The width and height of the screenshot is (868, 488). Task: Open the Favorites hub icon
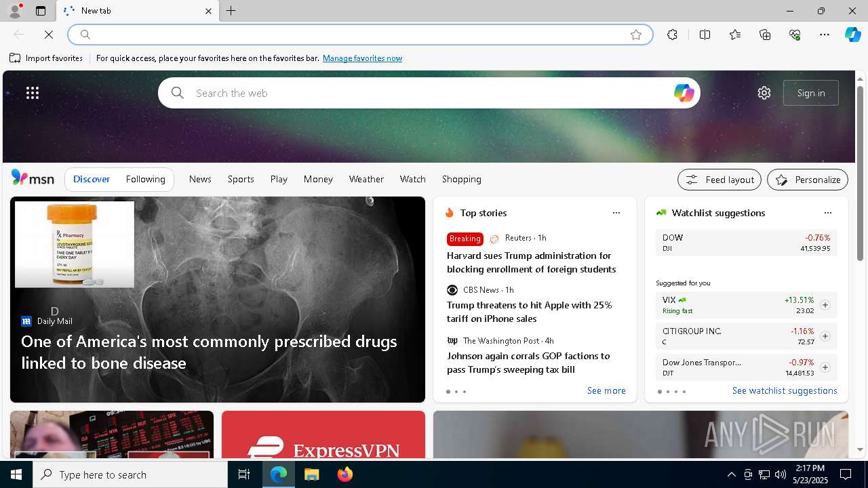735,35
